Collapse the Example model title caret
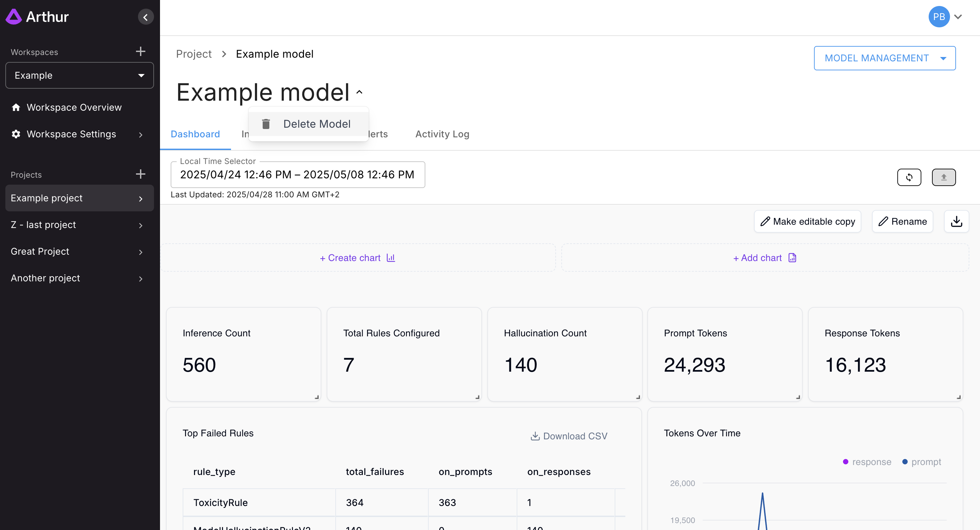The image size is (980, 530). (359, 92)
